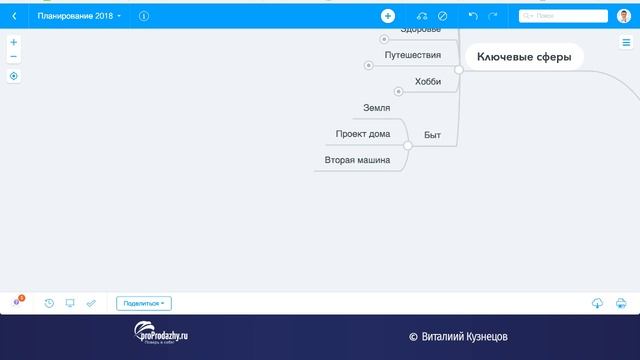The image size is (640, 360).
Task: Expand the Хобби branch node circle
Action: click(x=398, y=91)
